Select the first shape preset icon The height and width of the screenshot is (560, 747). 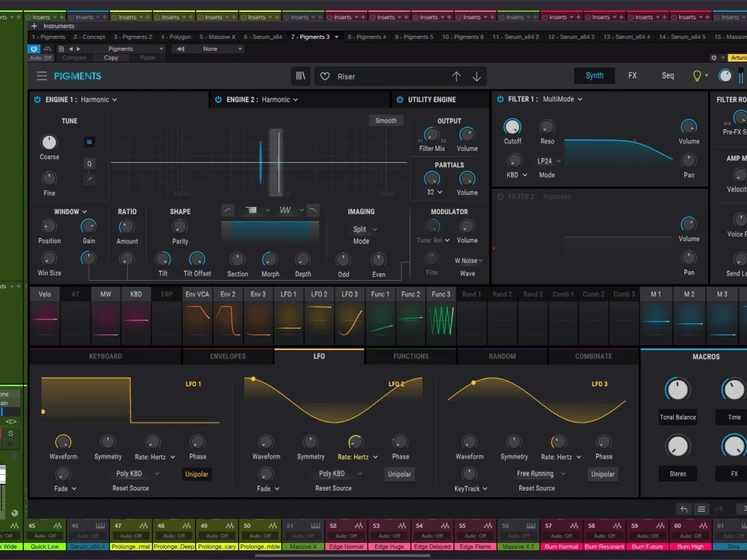coord(228,210)
